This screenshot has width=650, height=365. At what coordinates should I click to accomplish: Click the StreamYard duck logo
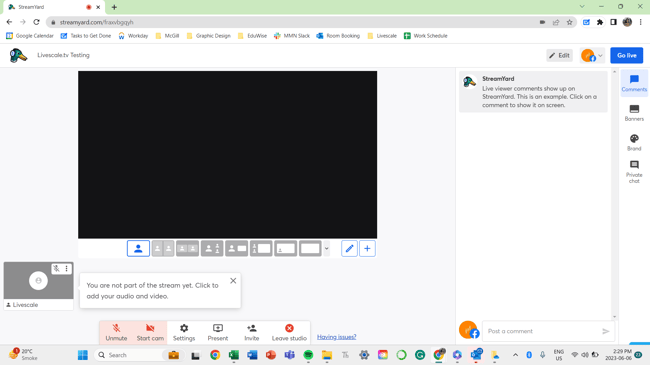18,55
